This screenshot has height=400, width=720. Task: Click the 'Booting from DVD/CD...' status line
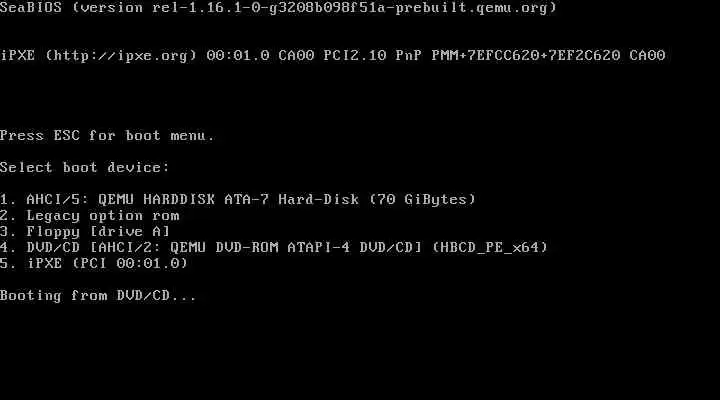[98, 295]
